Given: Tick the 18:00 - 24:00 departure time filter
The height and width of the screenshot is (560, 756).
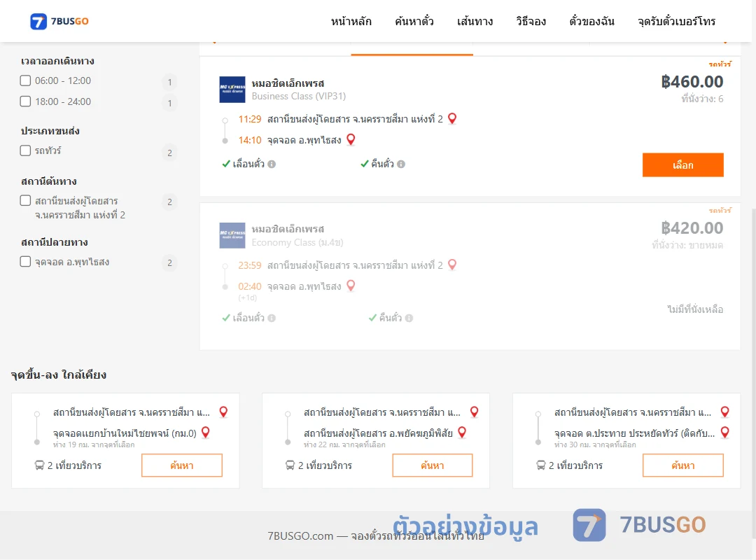Looking at the screenshot, I should pos(26,101).
